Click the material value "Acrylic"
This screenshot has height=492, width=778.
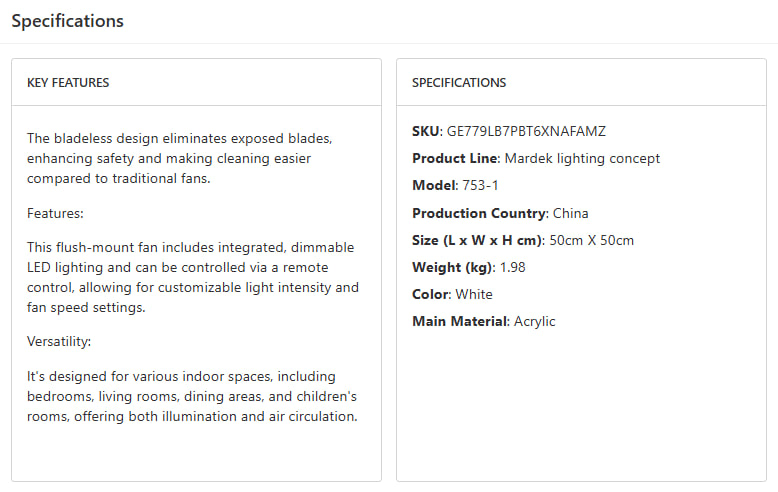click(x=535, y=321)
